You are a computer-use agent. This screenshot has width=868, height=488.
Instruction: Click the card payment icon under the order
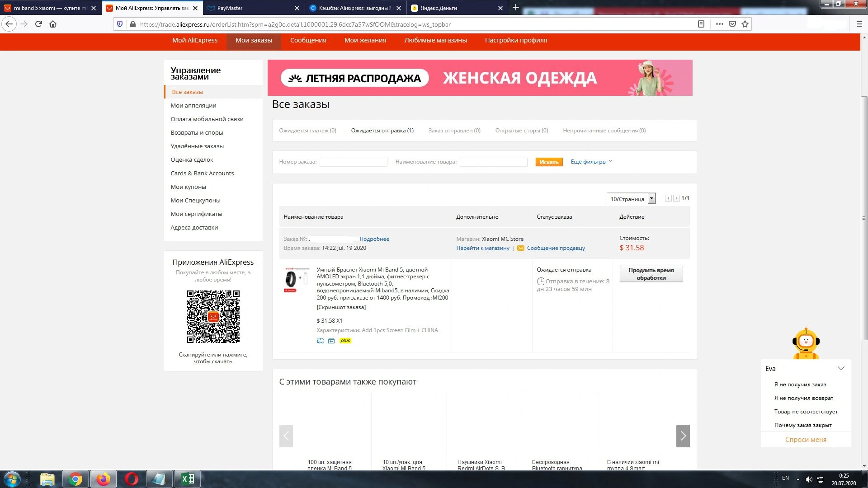click(x=331, y=341)
